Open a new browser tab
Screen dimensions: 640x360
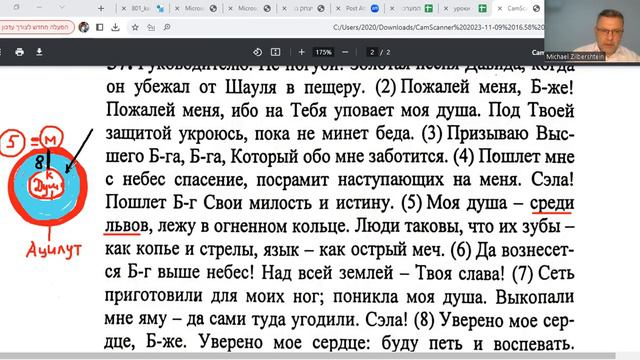(101, 8)
